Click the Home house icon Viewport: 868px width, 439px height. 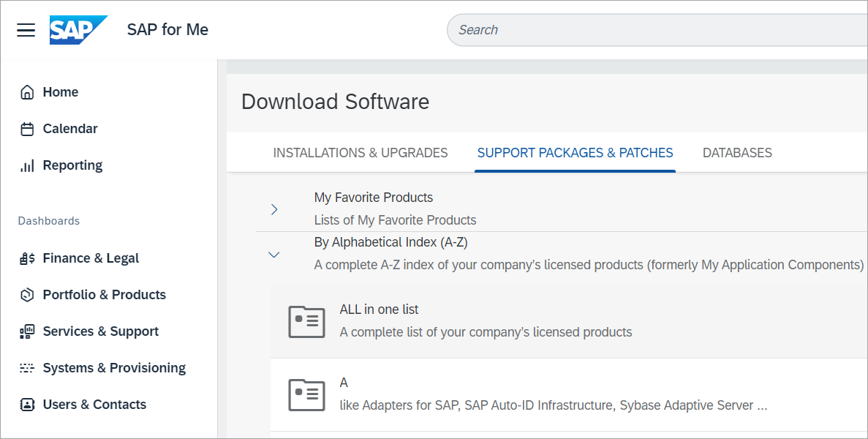pos(27,92)
